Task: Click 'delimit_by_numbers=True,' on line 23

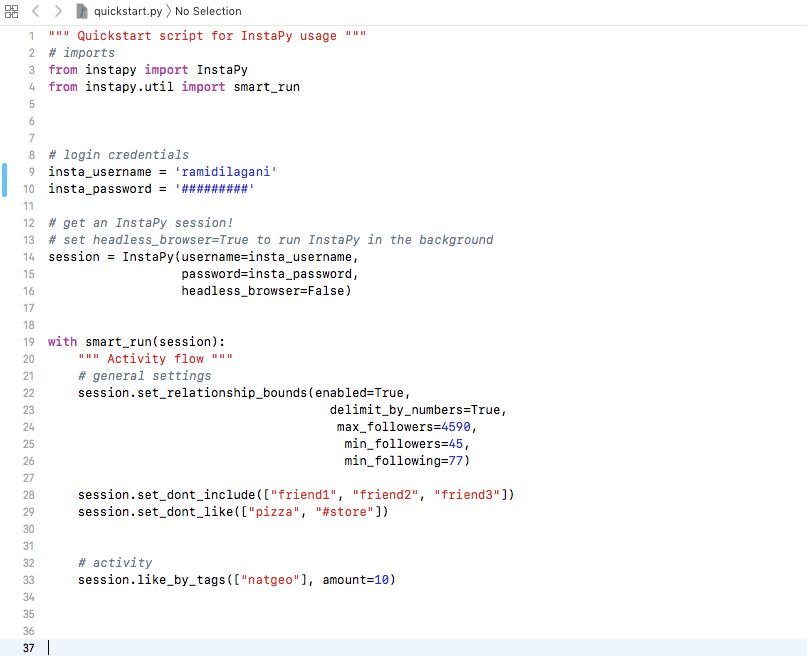Action: point(418,410)
